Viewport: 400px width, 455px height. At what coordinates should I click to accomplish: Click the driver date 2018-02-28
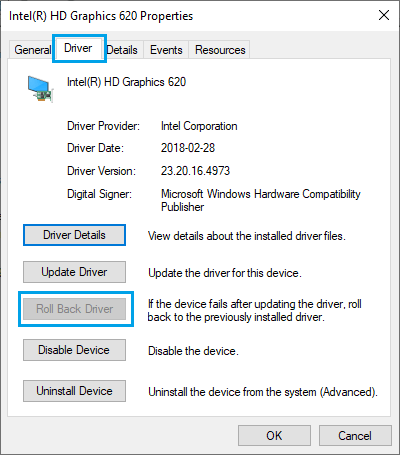click(188, 148)
